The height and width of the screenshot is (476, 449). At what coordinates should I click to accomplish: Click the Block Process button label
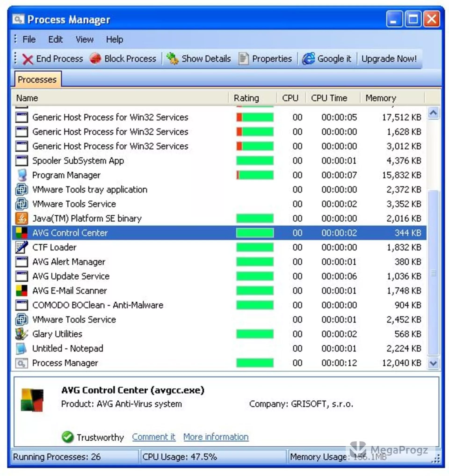click(x=130, y=59)
